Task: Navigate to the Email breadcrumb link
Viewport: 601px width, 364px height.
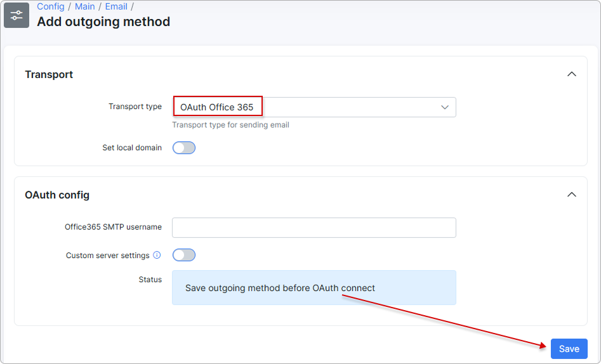Action: point(116,6)
